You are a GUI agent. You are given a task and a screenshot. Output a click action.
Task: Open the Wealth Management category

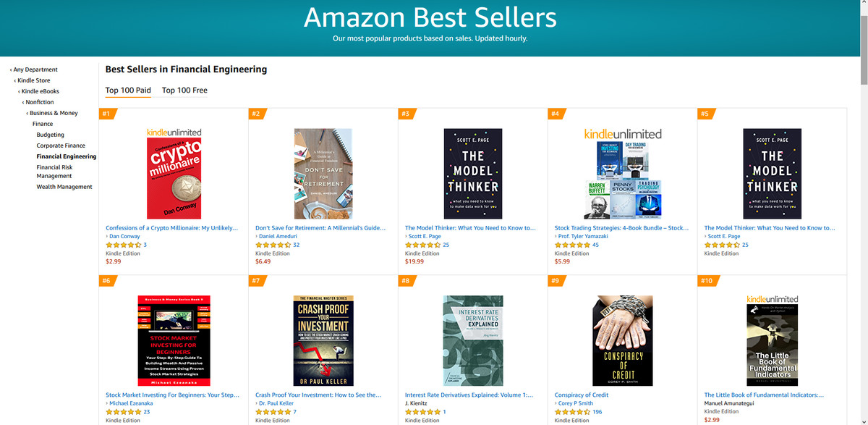coord(64,187)
